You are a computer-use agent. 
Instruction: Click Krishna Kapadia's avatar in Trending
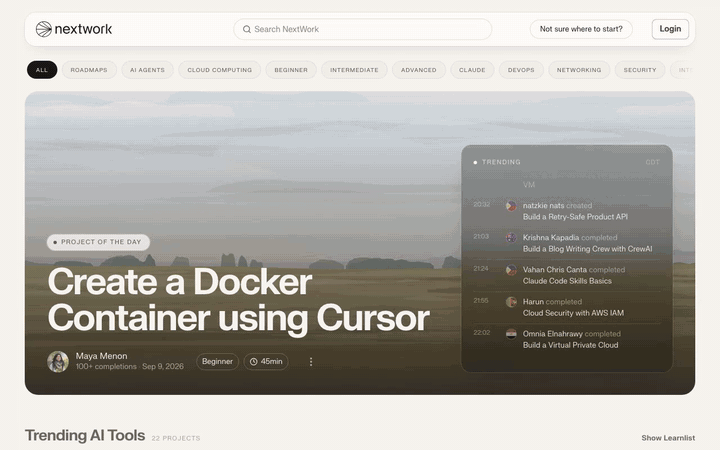pyautogui.click(x=511, y=238)
